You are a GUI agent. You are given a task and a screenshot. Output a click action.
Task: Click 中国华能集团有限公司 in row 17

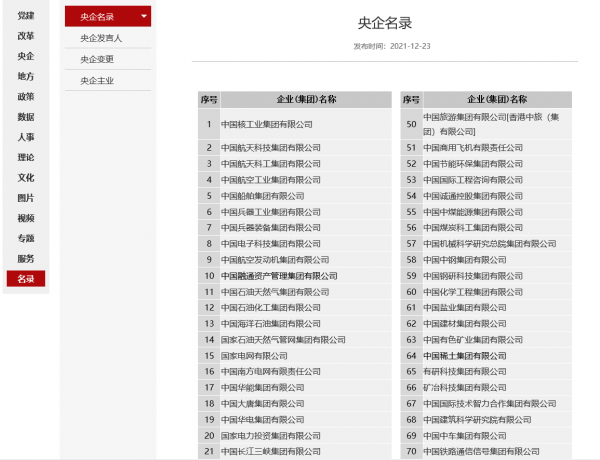click(262, 388)
